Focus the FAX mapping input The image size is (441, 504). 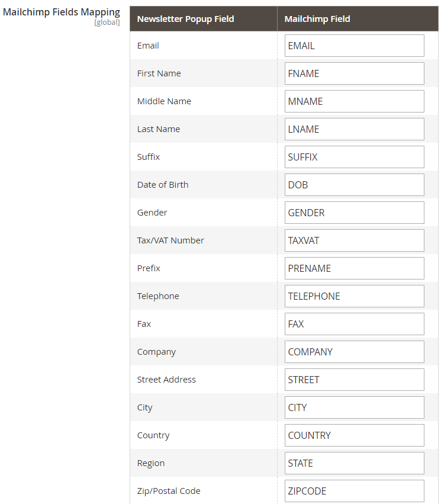click(354, 324)
